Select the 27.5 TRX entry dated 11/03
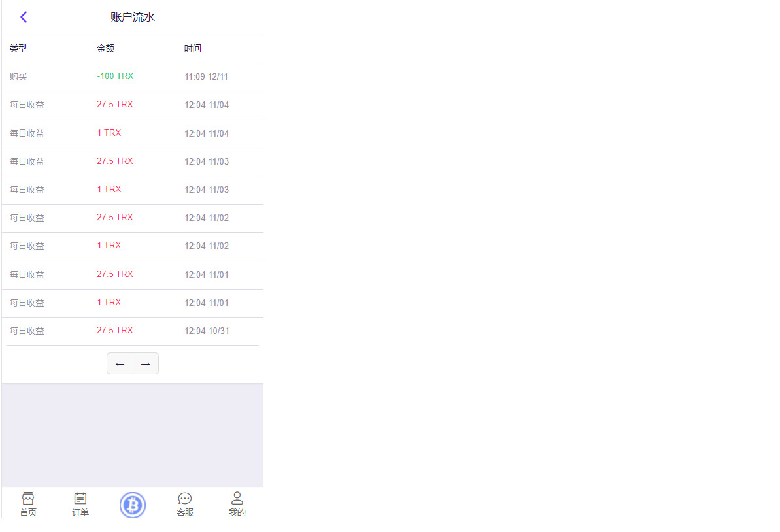The height and width of the screenshot is (532, 780). (132, 162)
